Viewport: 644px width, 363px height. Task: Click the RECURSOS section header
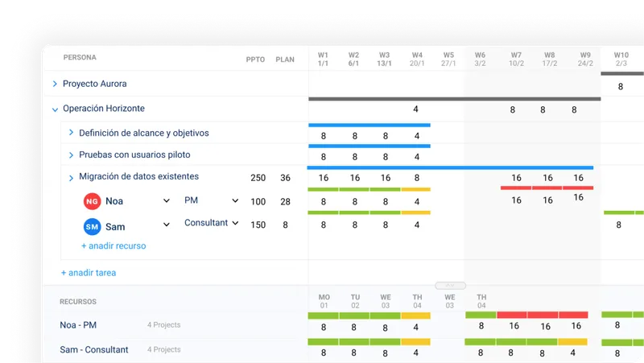click(78, 302)
